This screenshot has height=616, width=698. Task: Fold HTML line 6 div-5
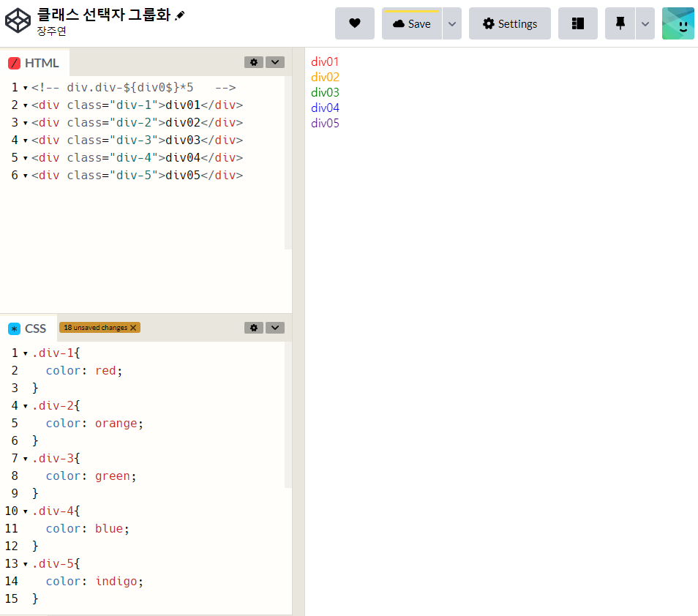(26, 176)
